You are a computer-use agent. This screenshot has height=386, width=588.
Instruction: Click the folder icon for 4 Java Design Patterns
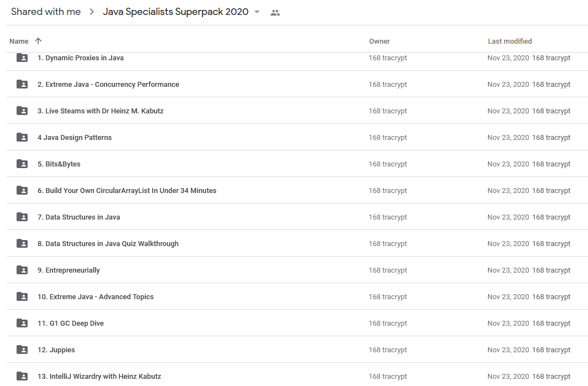pos(22,137)
